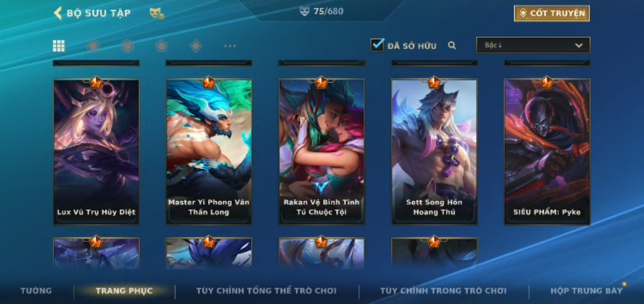644x304 pixels.
Task: Click the magnifier search icon
Action: pyautogui.click(x=451, y=45)
